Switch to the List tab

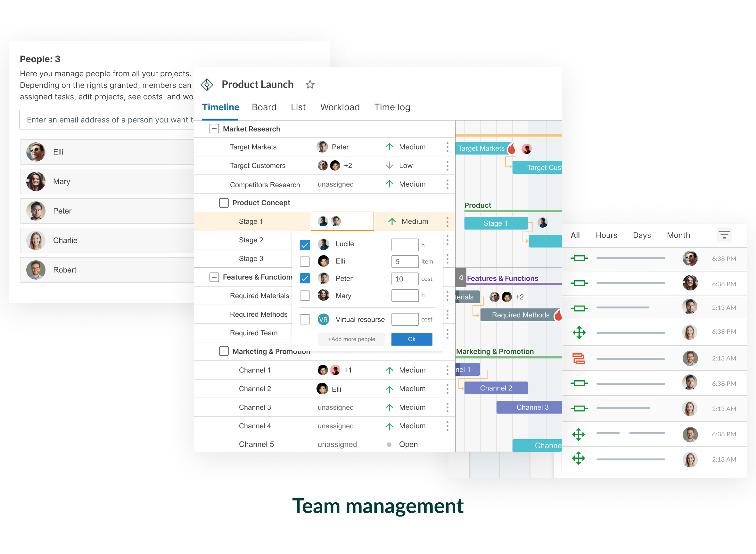tap(298, 107)
